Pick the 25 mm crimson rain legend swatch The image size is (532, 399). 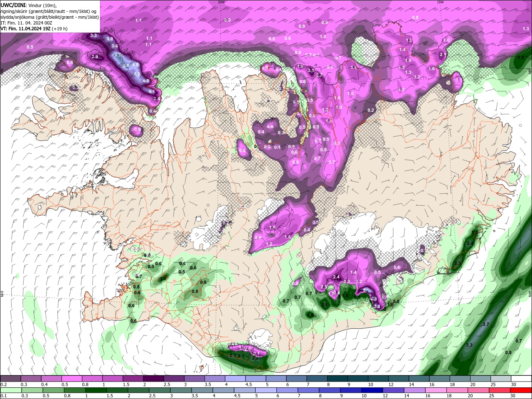pyautogui.click(x=500, y=390)
